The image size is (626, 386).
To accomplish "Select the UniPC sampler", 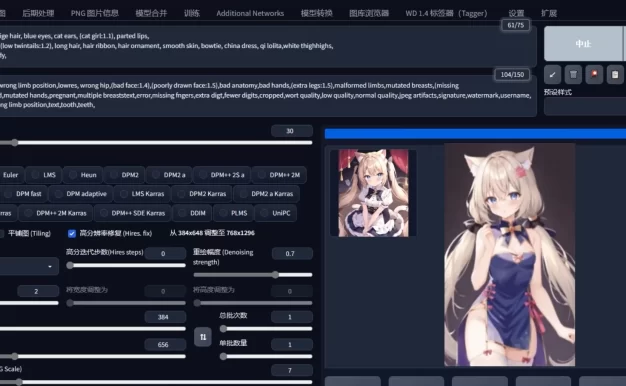I will (x=275, y=213).
